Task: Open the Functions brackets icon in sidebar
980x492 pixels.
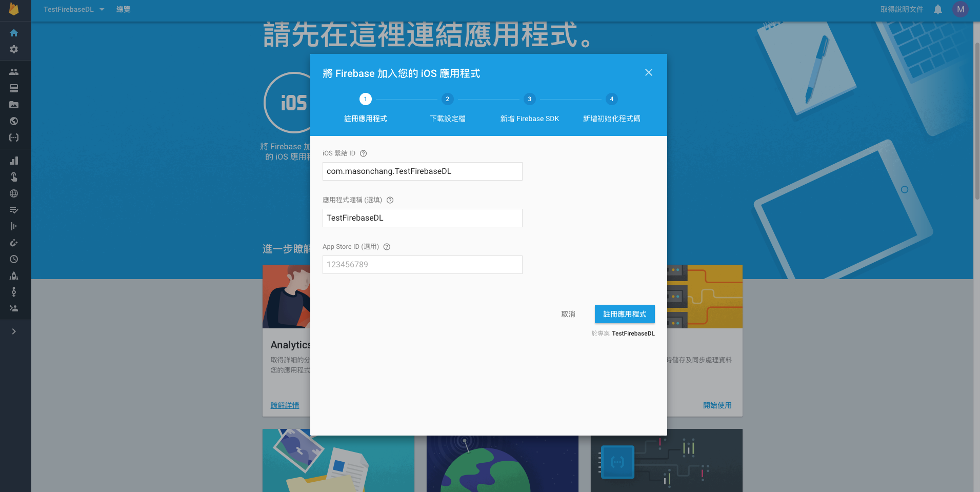Action: tap(14, 137)
